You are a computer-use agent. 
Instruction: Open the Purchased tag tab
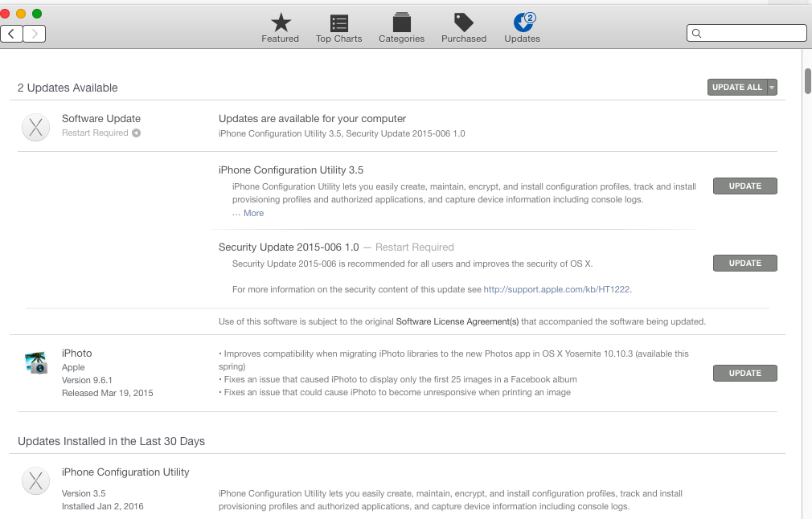(463, 28)
